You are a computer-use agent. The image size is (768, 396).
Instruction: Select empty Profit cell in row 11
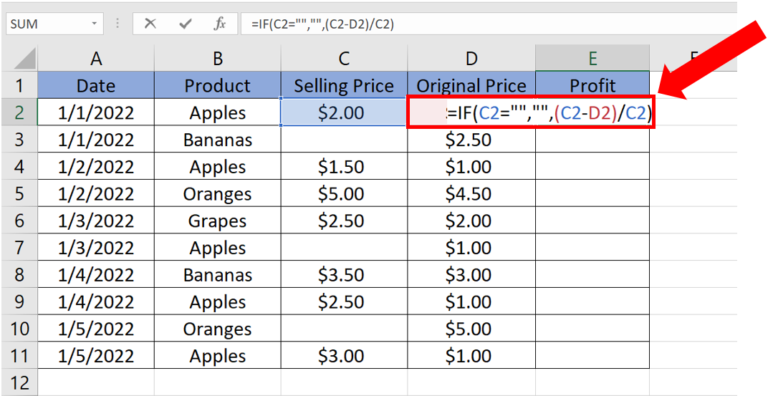tap(593, 355)
